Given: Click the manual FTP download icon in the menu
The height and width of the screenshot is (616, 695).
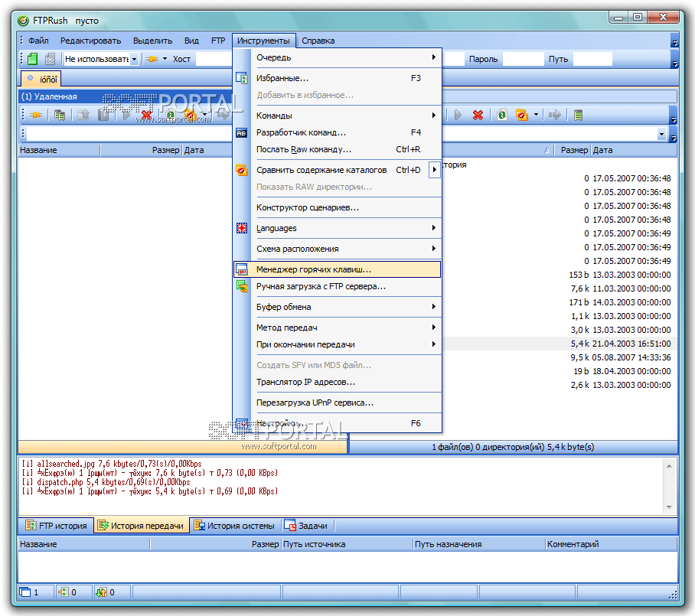Looking at the screenshot, I should pyautogui.click(x=242, y=286).
